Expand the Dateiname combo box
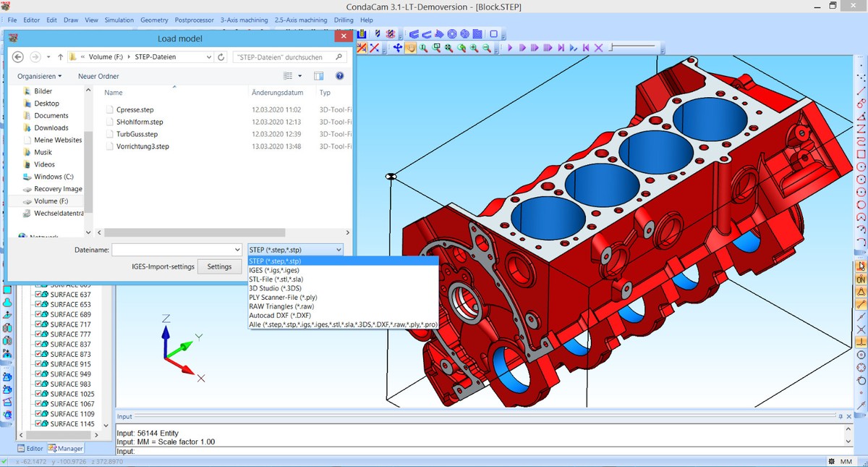 (237, 249)
